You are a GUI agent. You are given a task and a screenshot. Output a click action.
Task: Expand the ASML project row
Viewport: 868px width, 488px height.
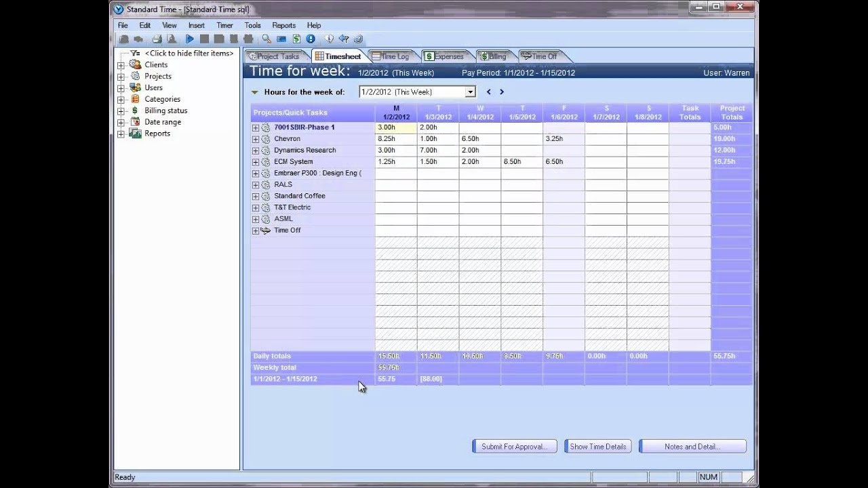(x=256, y=220)
